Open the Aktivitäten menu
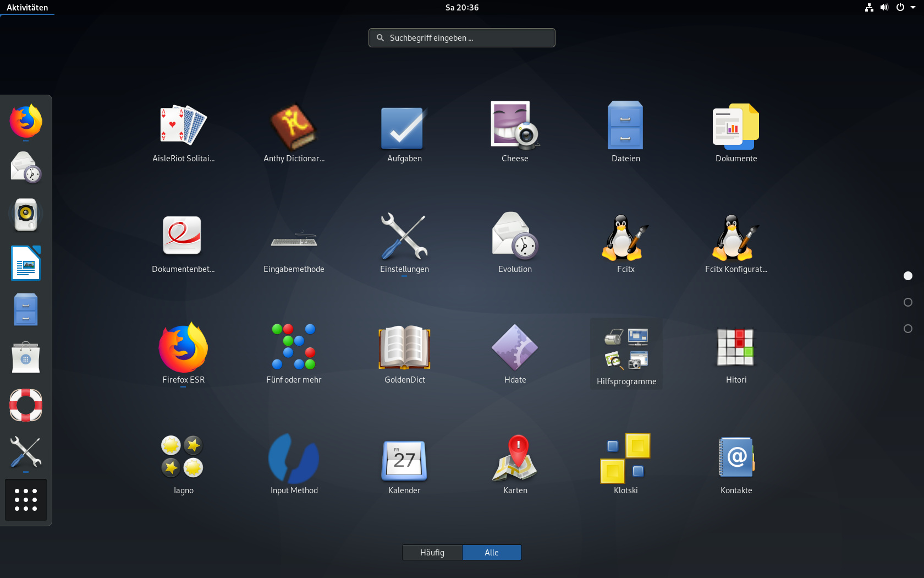Screen dimensions: 924x578 click(x=28, y=7)
